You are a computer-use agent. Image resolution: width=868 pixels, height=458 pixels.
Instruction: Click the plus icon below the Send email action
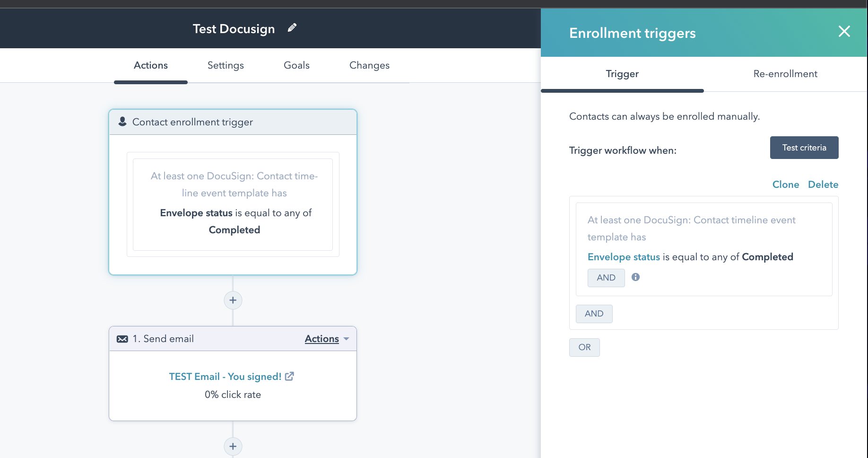click(x=233, y=446)
